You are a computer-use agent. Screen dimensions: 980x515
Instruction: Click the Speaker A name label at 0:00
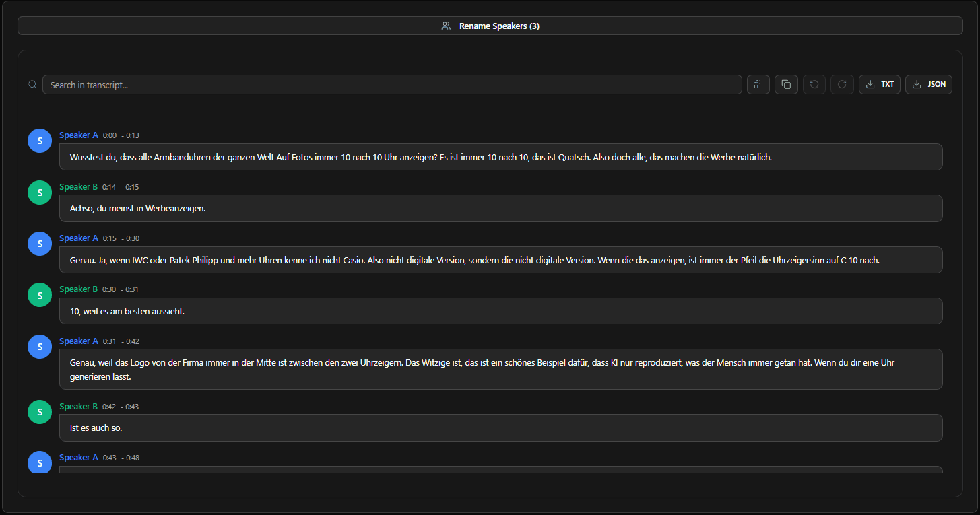point(78,135)
